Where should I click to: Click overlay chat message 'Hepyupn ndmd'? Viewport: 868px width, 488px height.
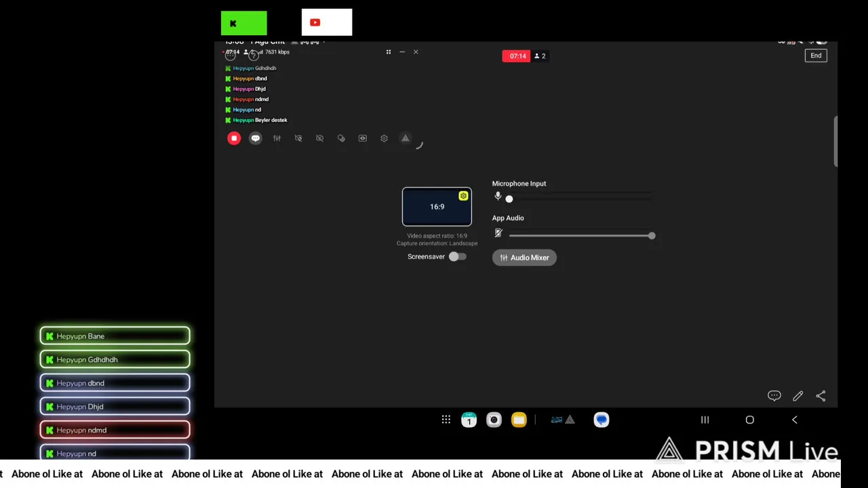[247, 100]
